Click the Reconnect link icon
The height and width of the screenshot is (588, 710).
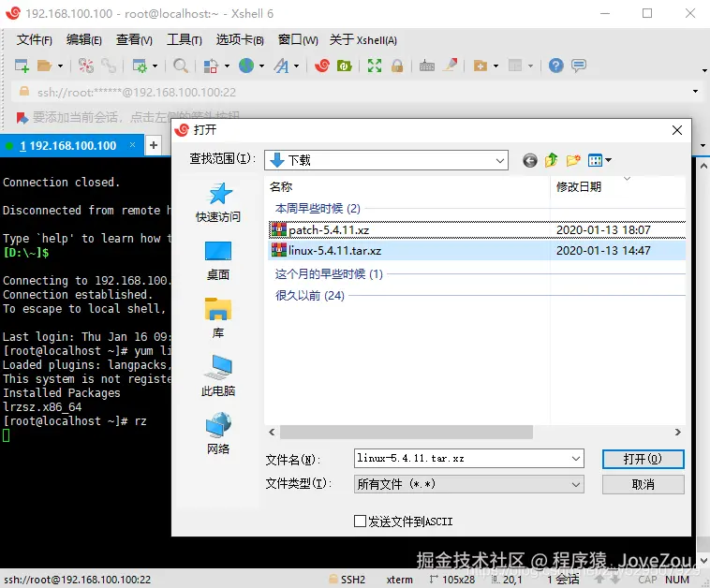109,66
